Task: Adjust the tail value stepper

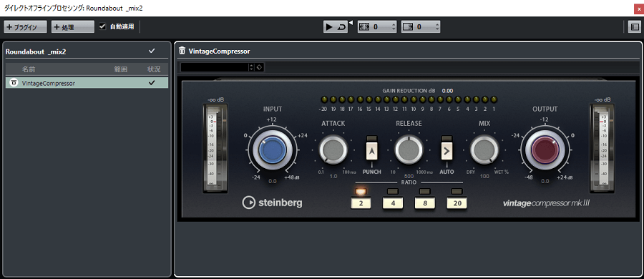Action: point(437,27)
